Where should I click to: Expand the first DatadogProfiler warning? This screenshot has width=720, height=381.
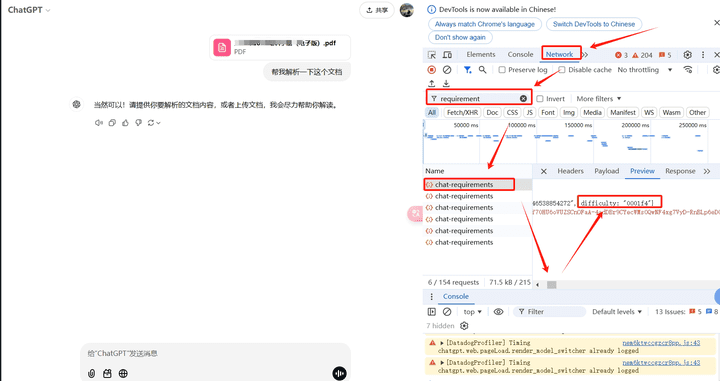[442, 343]
